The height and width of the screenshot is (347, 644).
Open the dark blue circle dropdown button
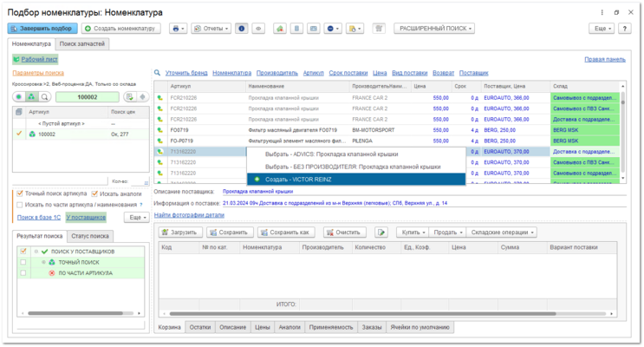[x=333, y=29]
